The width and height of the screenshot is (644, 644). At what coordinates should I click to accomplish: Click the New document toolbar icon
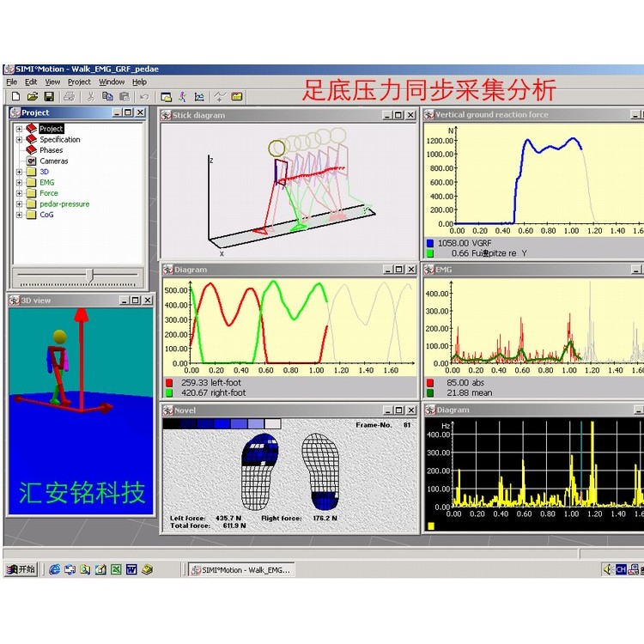coord(15,96)
